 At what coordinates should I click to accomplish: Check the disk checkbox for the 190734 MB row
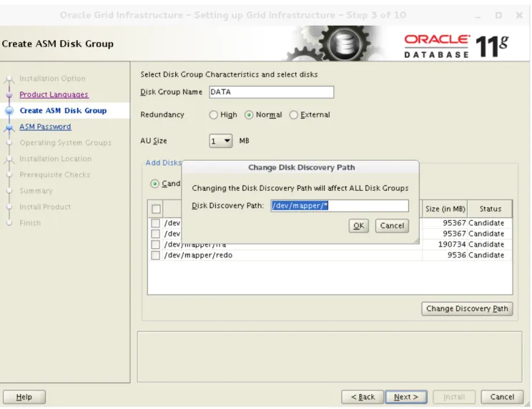point(155,244)
